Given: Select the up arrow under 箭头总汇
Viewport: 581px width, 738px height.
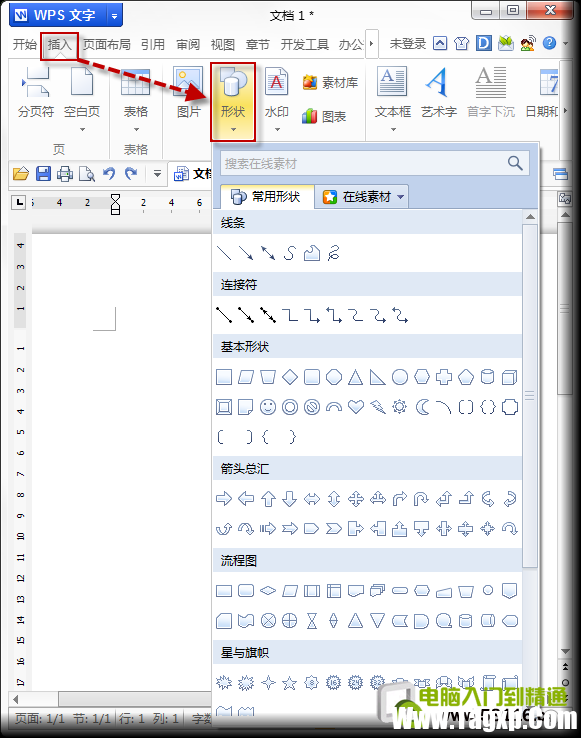Looking at the screenshot, I should (268, 498).
